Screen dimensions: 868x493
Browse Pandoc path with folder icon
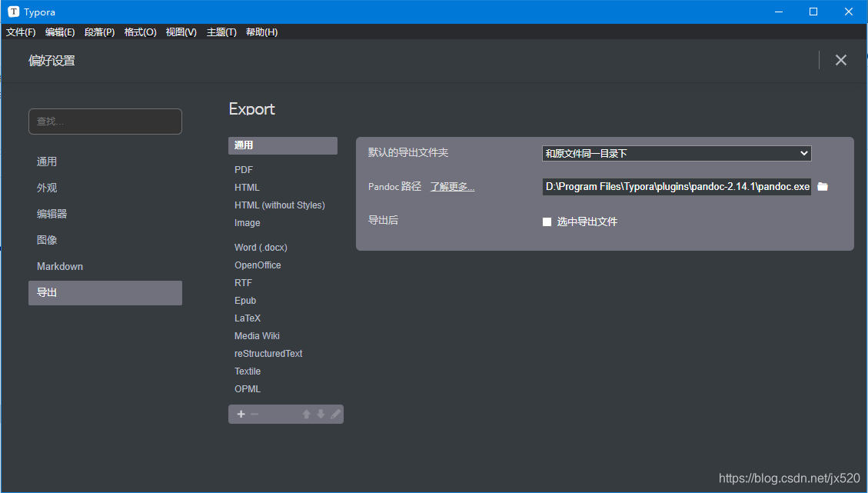823,187
